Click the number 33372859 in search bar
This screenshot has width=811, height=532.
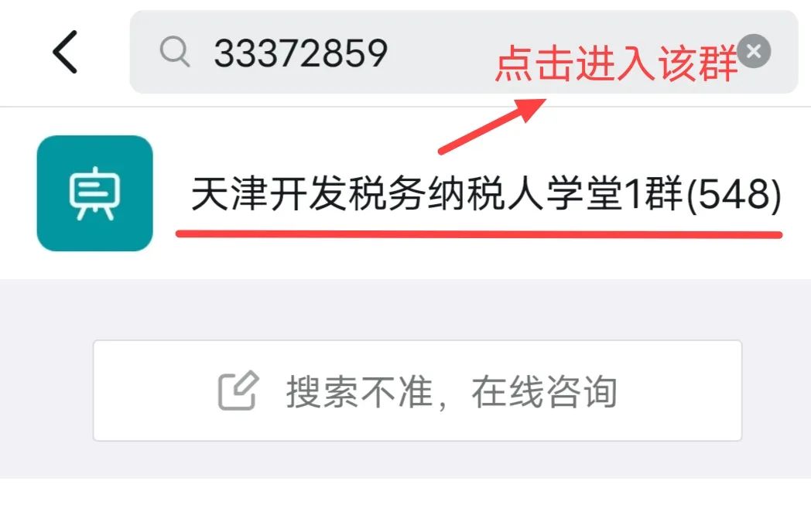pyautogui.click(x=301, y=53)
